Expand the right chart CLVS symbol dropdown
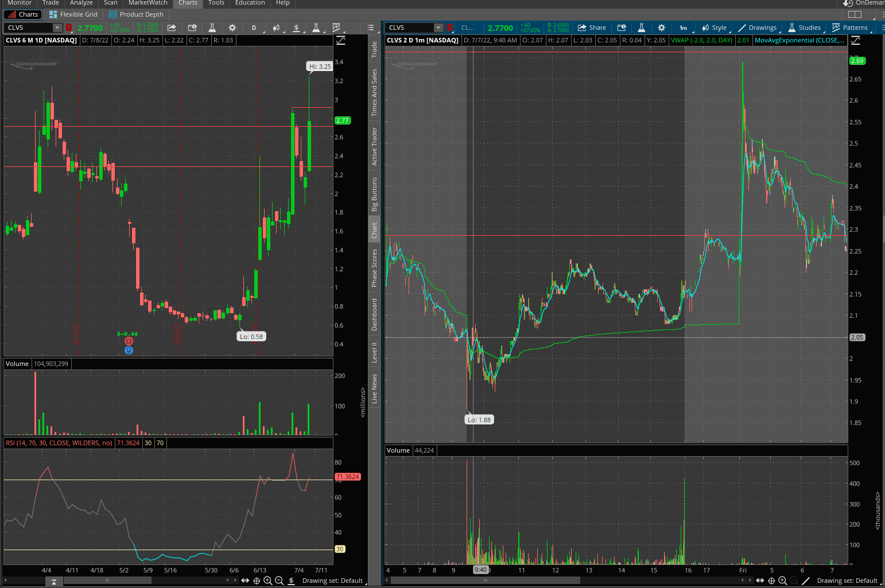Viewport: 885px width, 588px height. (438, 28)
